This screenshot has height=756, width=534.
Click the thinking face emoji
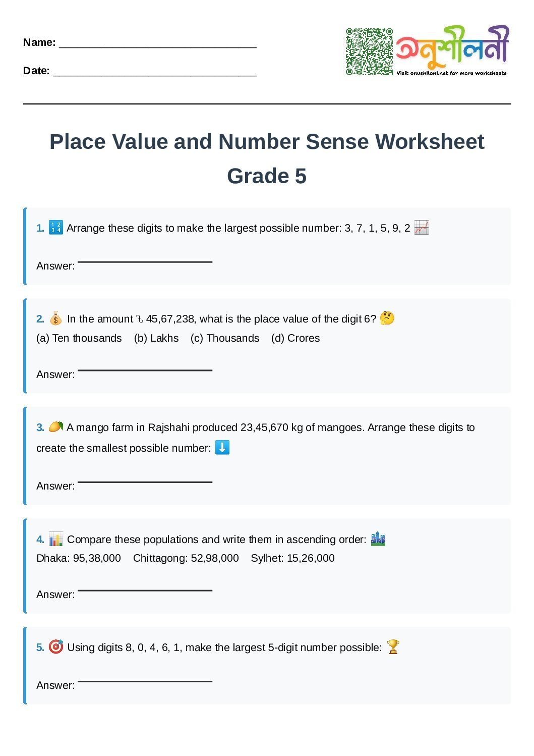pos(387,318)
